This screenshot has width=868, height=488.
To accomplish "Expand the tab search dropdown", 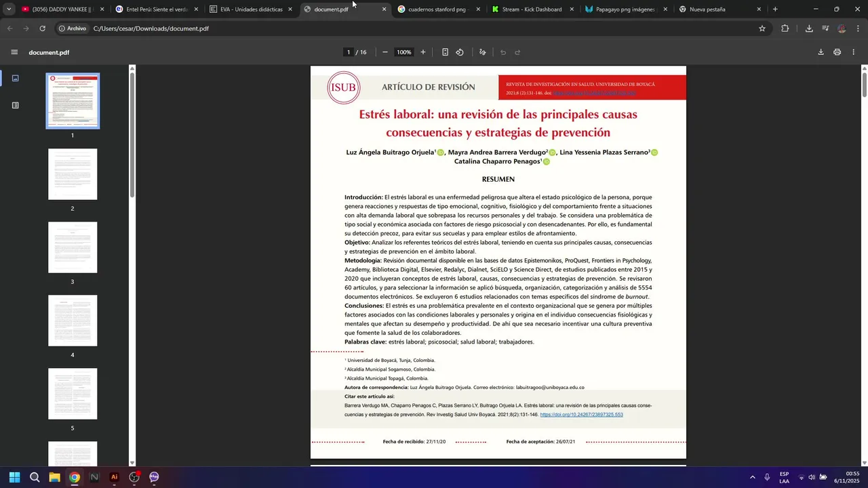I will coord(9,9).
